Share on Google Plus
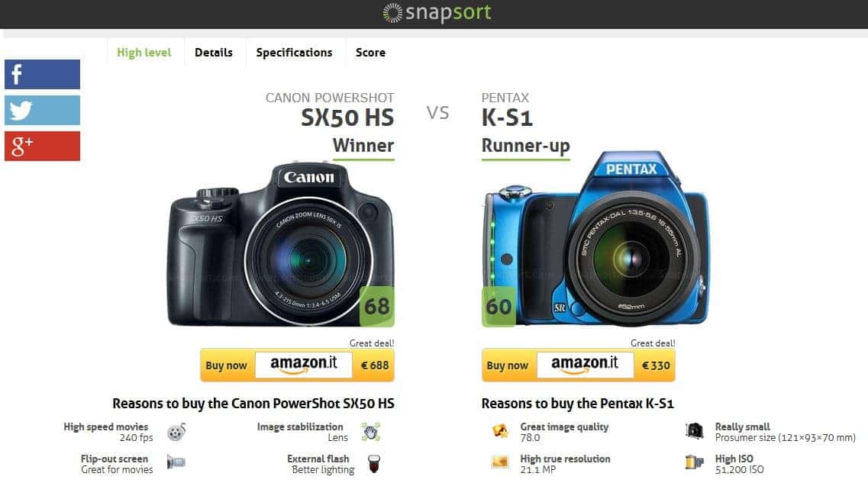The image size is (868, 499). pyautogui.click(x=42, y=146)
